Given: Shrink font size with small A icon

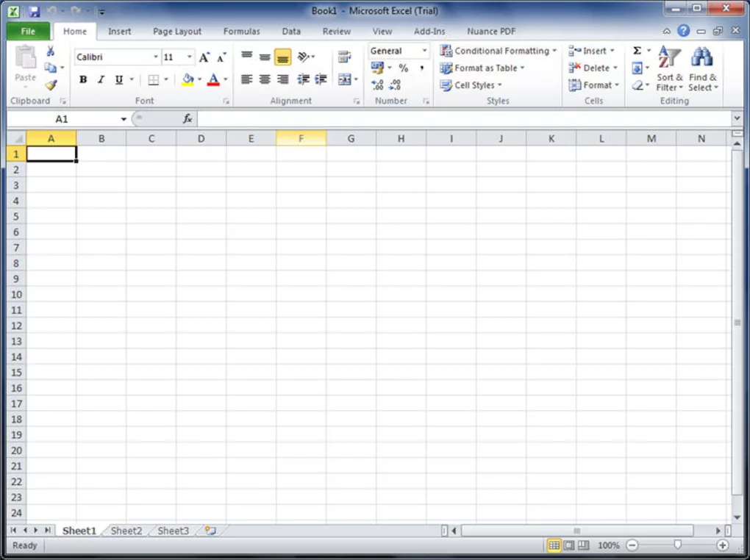Looking at the screenshot, I should (221, 57).
